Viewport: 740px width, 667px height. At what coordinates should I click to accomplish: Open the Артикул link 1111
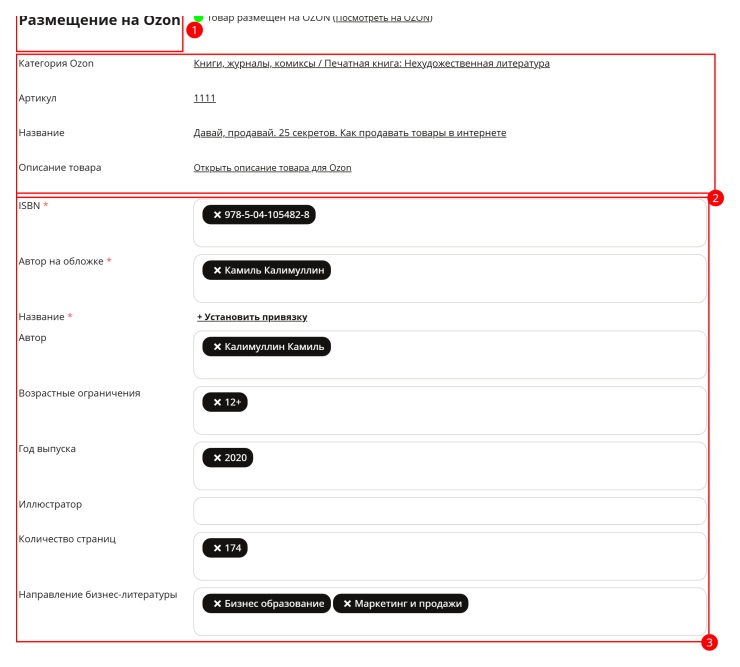204,98
